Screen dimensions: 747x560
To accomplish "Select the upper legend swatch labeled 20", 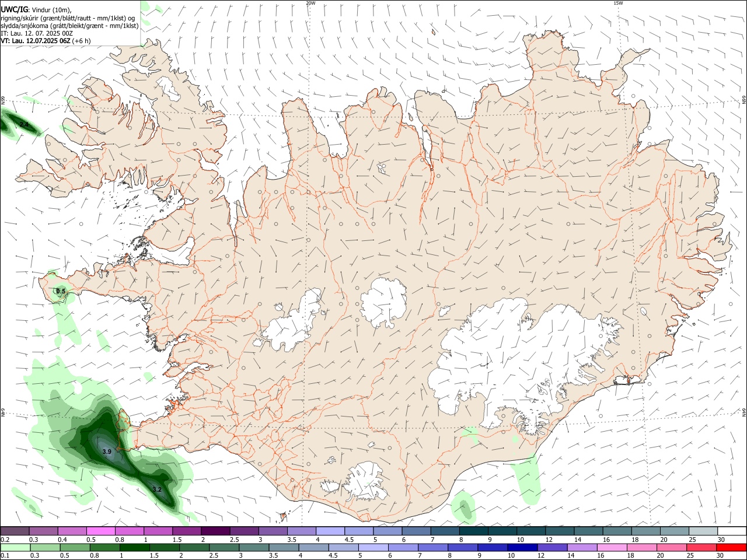I will tap(675, 531).
